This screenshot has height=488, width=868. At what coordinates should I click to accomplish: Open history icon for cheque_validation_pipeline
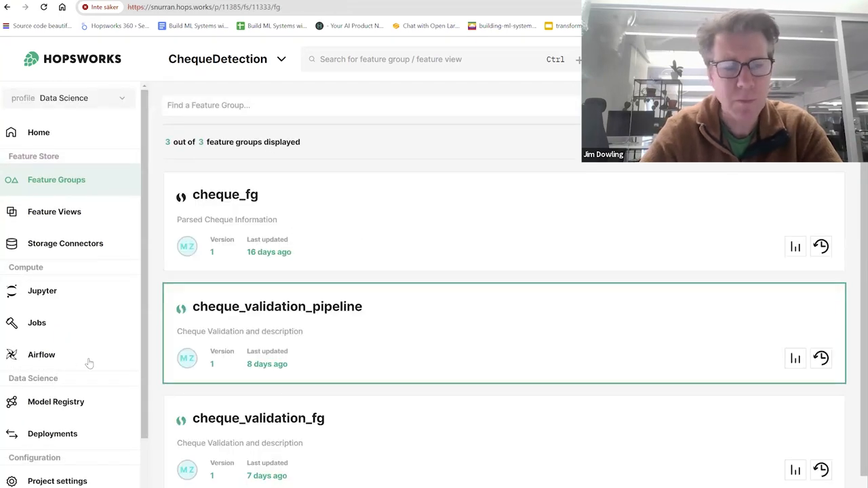tap(821, 358)
